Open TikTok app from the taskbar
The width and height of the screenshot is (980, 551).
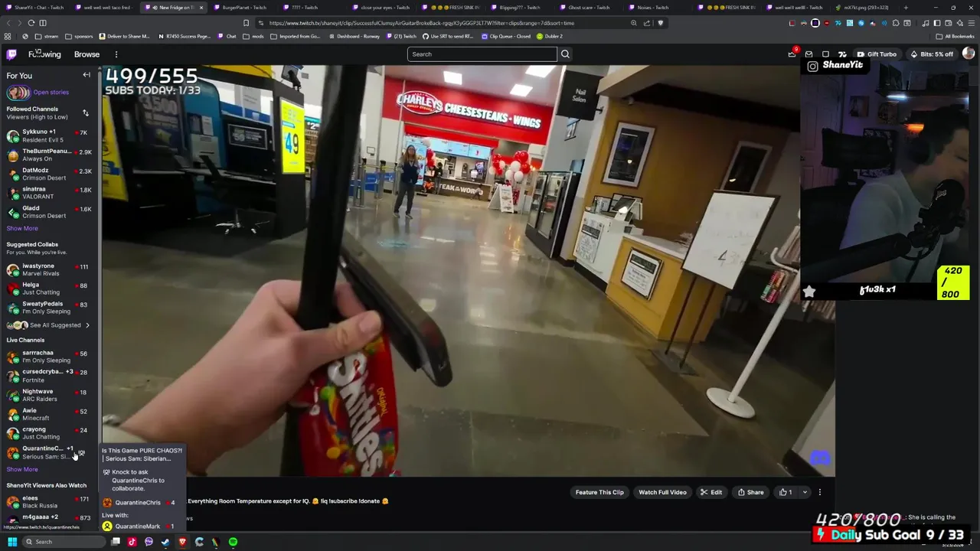(132, 542)
